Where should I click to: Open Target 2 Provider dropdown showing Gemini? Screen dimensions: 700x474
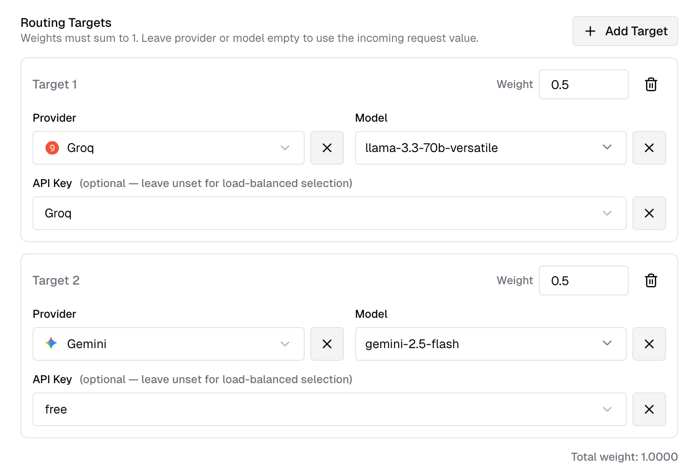(x=168, y=344)
